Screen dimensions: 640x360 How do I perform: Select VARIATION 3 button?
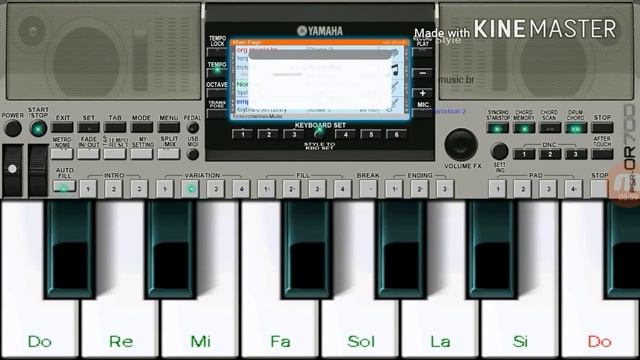click(x=216, y=189)
